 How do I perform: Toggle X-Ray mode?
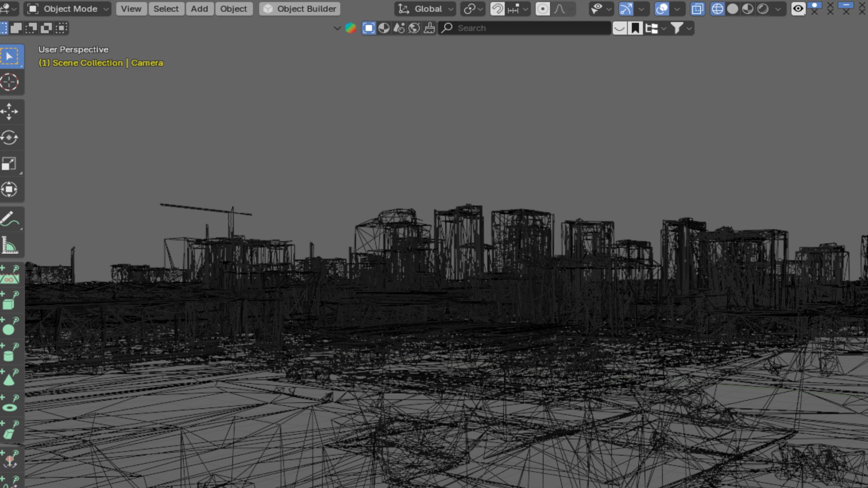tap(698, 9)
